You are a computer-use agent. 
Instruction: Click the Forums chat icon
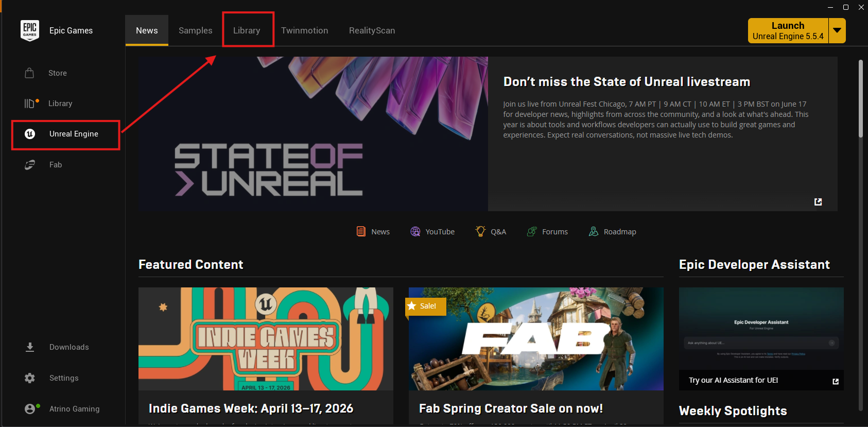coord(532,232)
